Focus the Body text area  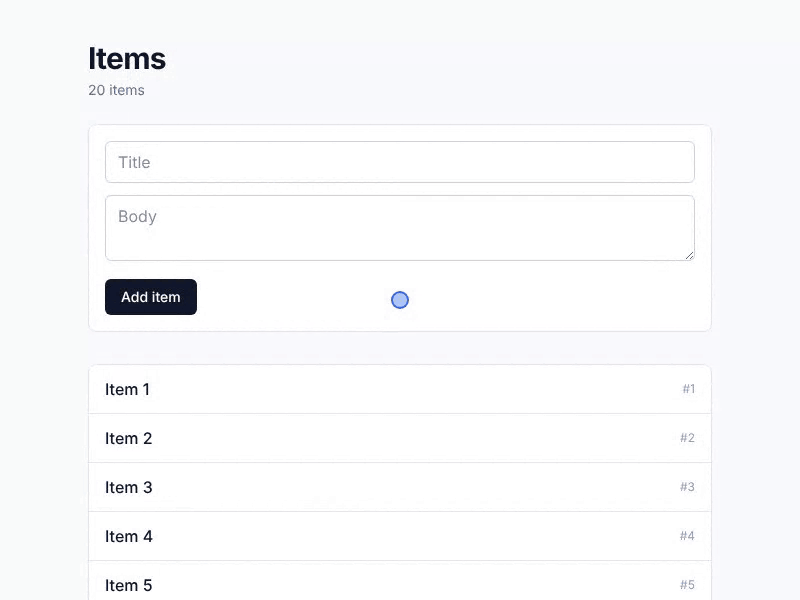tap(399, 228)
